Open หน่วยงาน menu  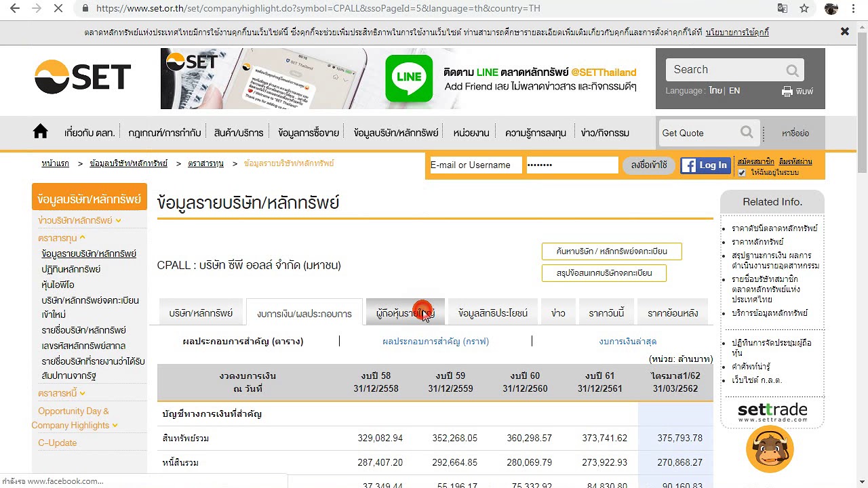click(471, 133)
